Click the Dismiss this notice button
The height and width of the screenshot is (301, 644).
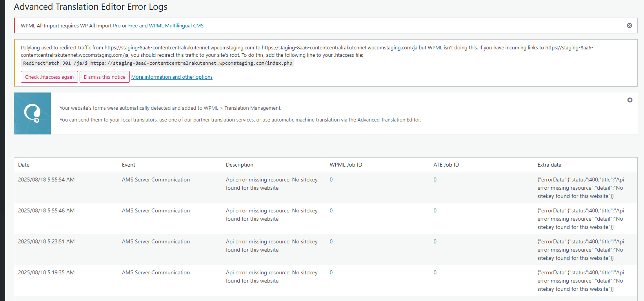(x=104, y=77)
